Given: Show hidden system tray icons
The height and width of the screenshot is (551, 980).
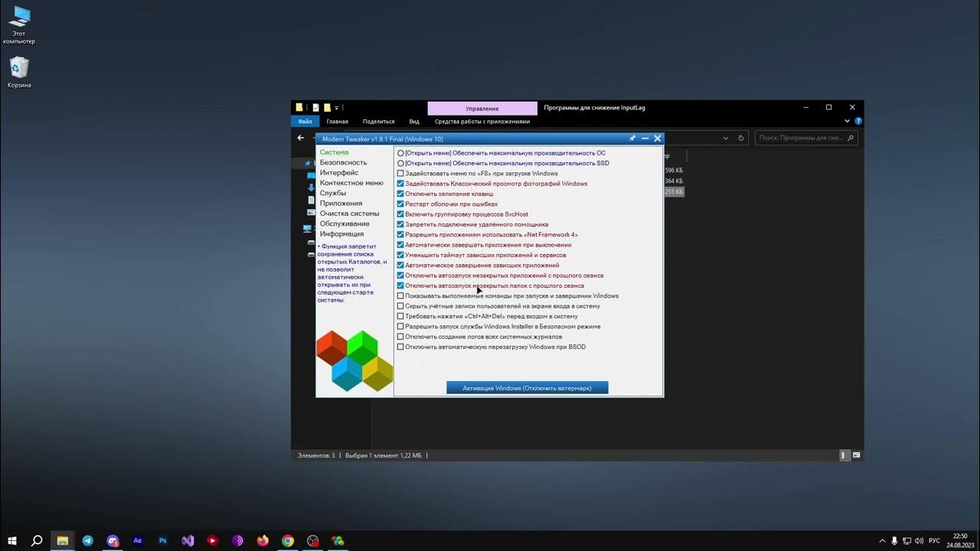Looking at the screenshot, I should [x=882, y=540].
